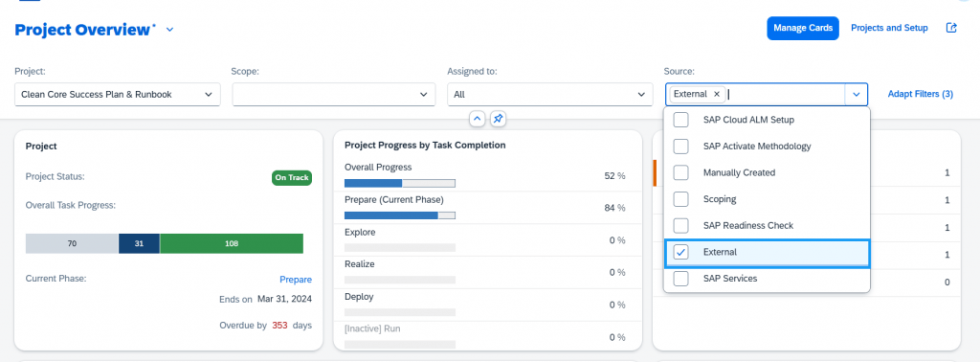This screenshot has width=980, height=362.
Task: Pin the filter header bar
Action: (498, 118)
